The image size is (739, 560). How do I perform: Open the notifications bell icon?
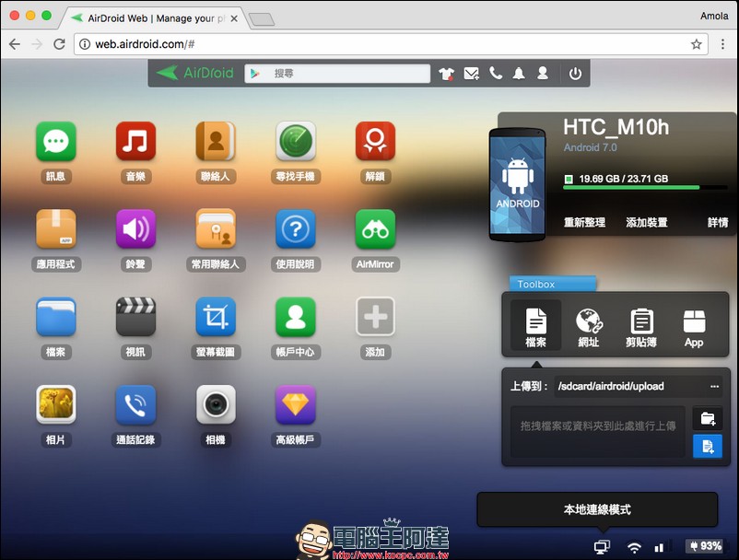click(519, 74)
